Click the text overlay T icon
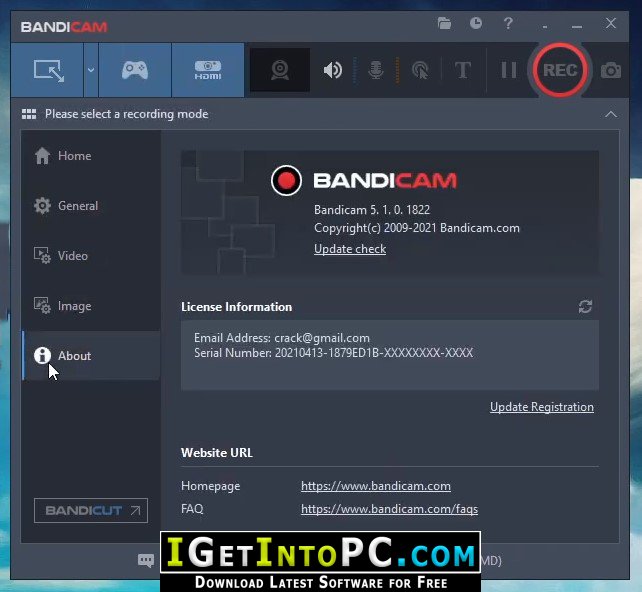 [x=463, y=70]
